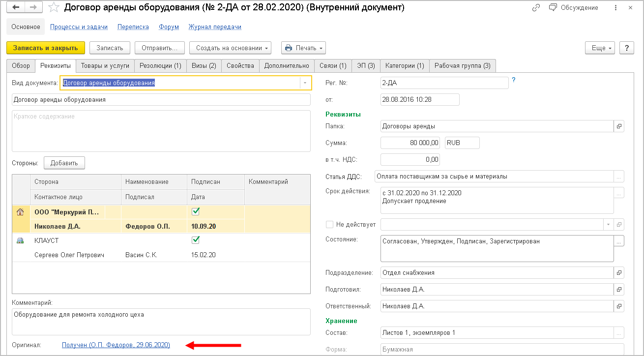The width and height of the screenshot is (644, 356).
Task: Click the forward navigation arrow
Action: click(33, 8)
